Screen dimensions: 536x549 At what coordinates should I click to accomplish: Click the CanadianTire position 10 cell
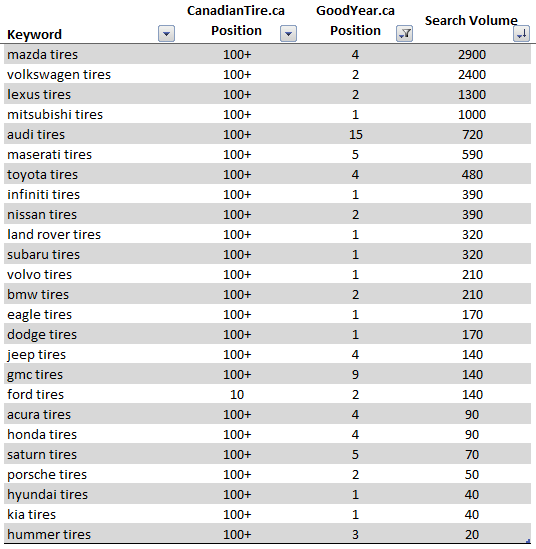(237, 395)
